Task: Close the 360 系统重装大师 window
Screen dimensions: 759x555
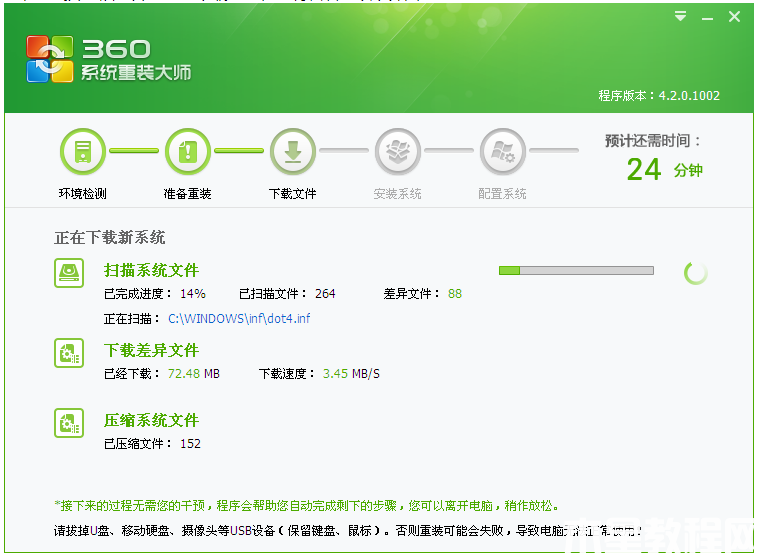Action: point(734,17)
